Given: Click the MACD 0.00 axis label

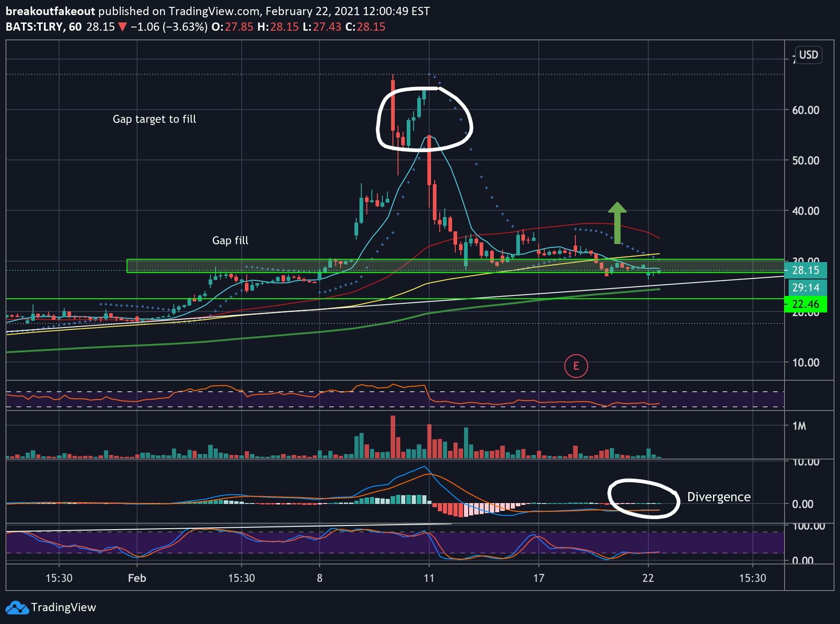Looking at the screenshot, I should [x=803, y=504].
